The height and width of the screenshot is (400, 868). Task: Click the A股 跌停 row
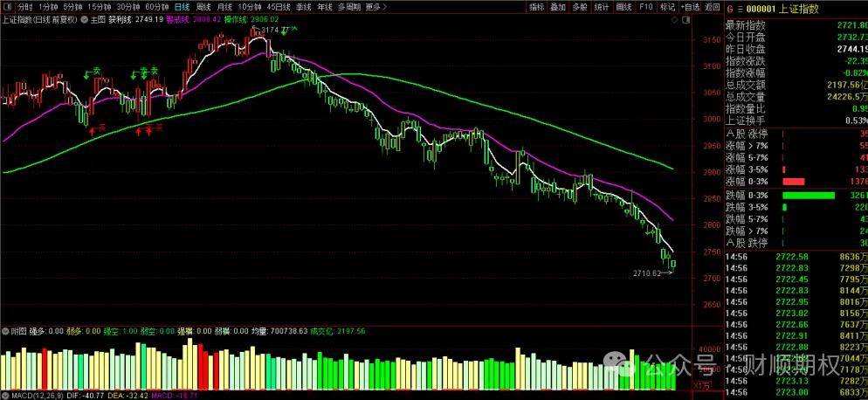[x=796, y=243]
